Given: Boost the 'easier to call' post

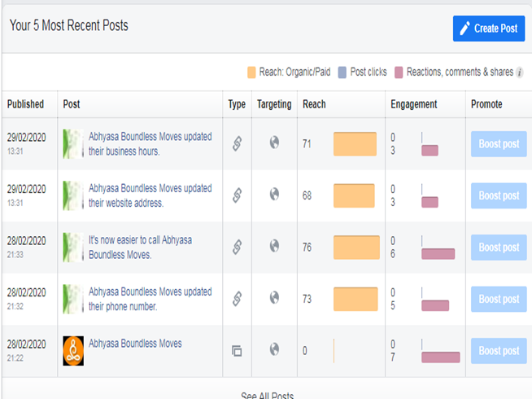Looking at the screenshot, I should [499, 248].
